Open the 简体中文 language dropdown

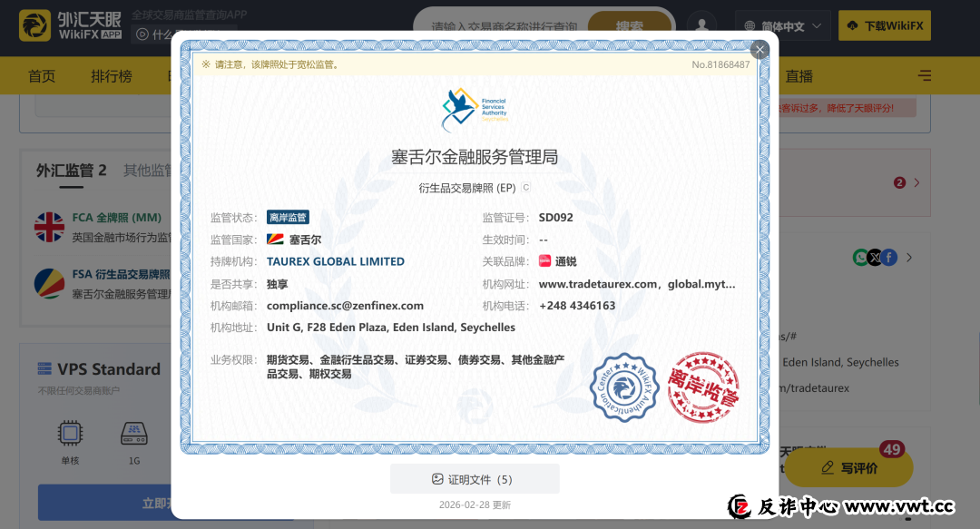782,26
